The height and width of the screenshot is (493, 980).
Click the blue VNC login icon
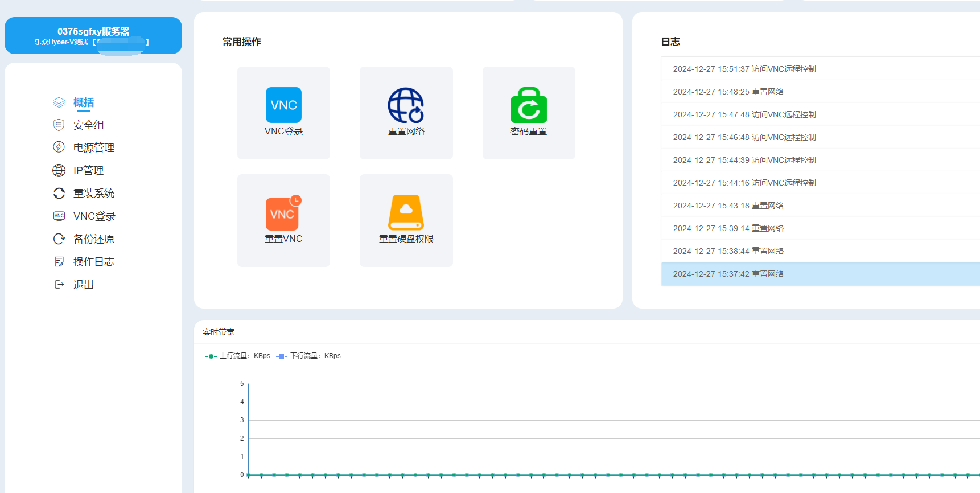(x=283, y=105)
